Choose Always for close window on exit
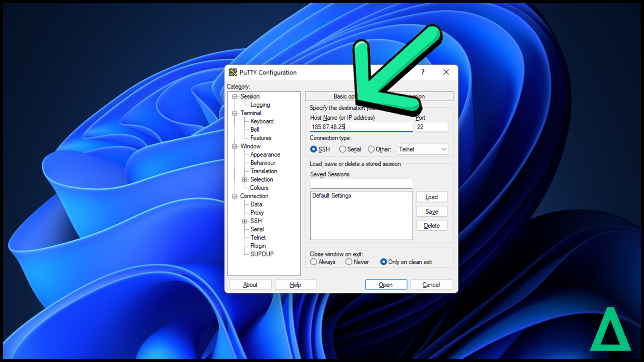Screen dimensions: 644x362 point(314,262)
